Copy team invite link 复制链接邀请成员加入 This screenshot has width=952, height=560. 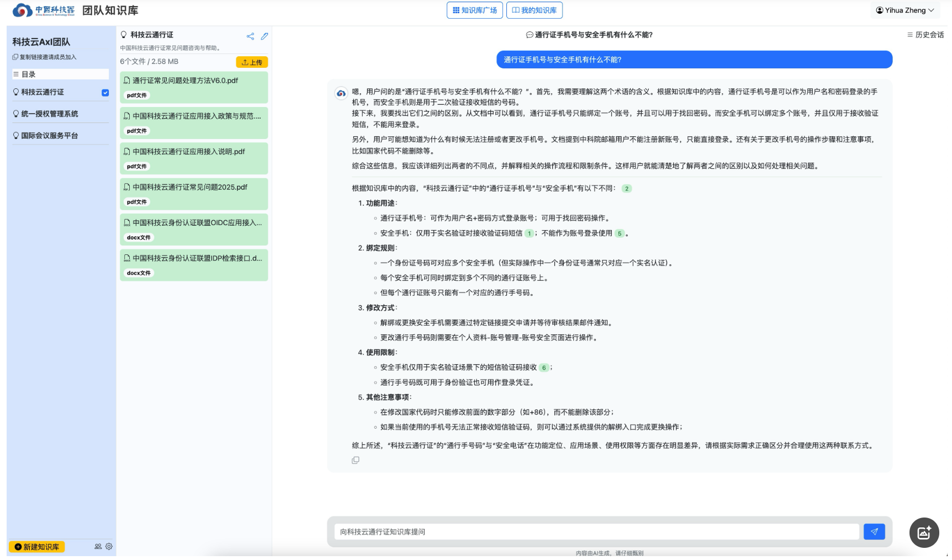point(45,57)
